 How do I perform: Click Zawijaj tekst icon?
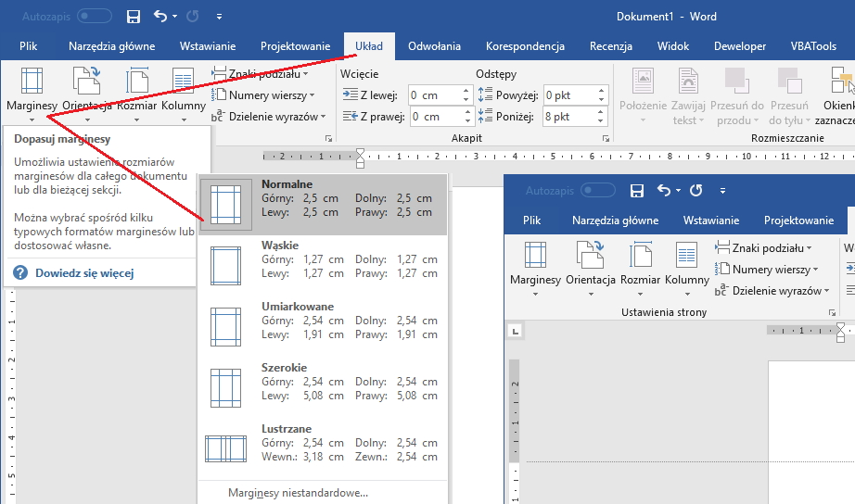point(688,82)
